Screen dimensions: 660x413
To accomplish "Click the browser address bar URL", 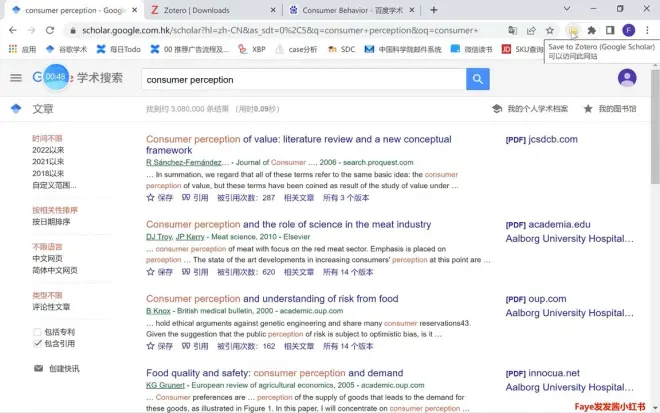I will tap(280, 30).
